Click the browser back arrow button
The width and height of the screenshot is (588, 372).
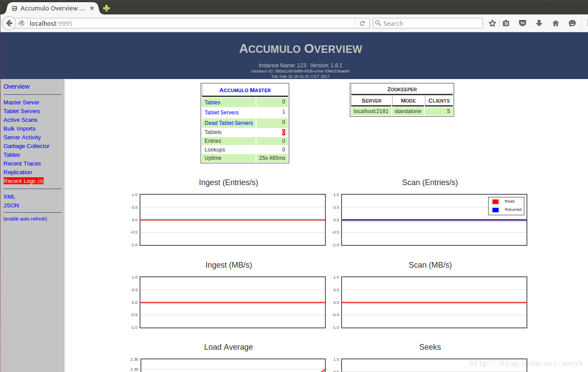pyautogui.click(x=9, y=23)
